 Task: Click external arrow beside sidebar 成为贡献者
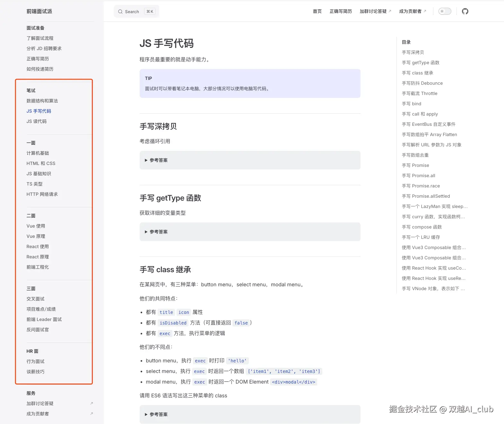(91, 413)
